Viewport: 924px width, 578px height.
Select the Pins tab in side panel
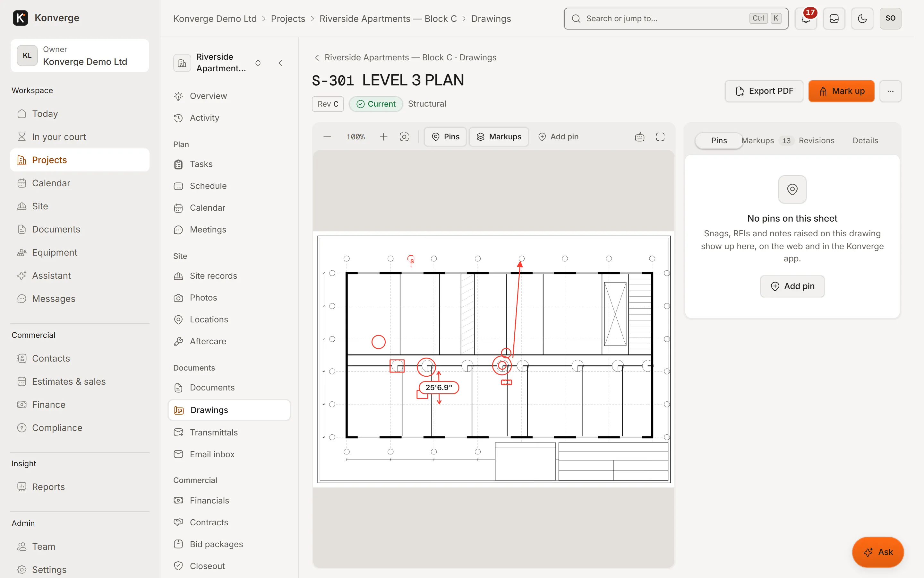point(719,140)
